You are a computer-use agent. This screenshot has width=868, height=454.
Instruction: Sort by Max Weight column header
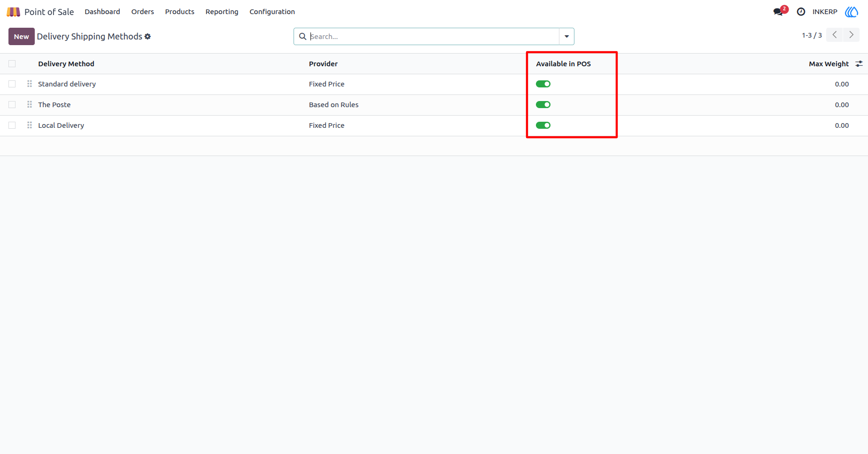tap(829, 64)
